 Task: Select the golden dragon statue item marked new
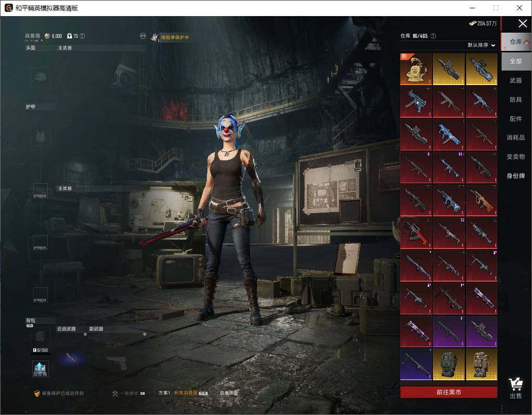(416, 69)
